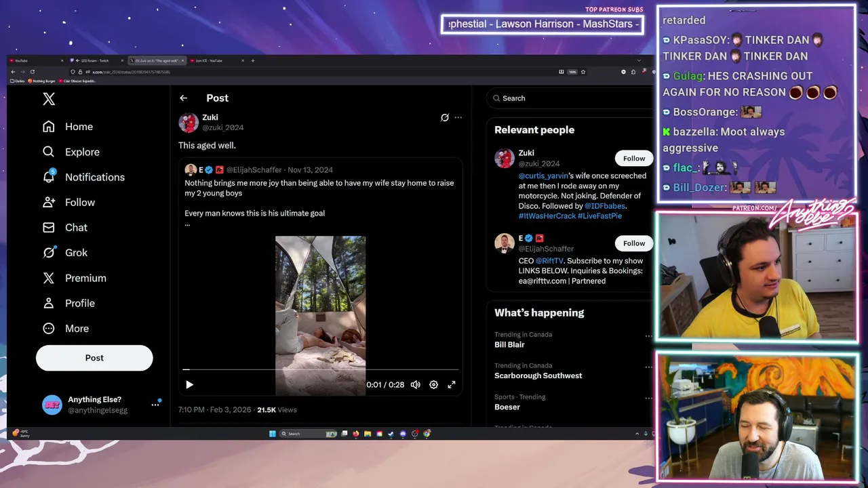The height and width of the screenshot is (488, 868).
Task: Open the More menu in the sidebar
Action: (66, 328)
